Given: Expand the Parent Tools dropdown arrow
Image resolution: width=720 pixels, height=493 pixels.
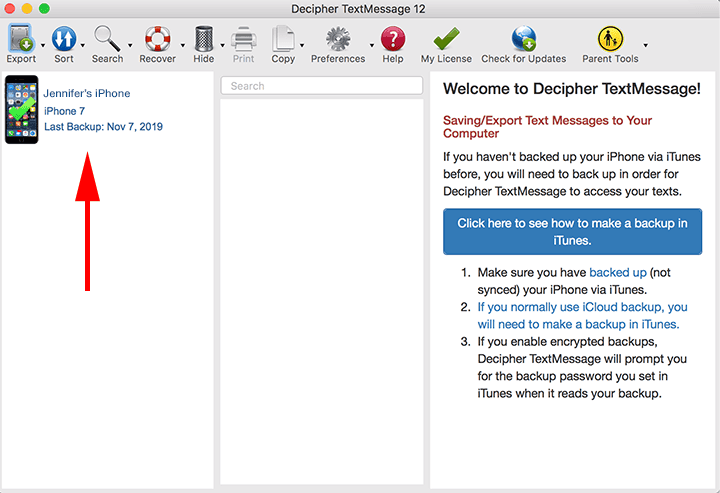Looking at the screenshot, I should click(x=645, y=45).
